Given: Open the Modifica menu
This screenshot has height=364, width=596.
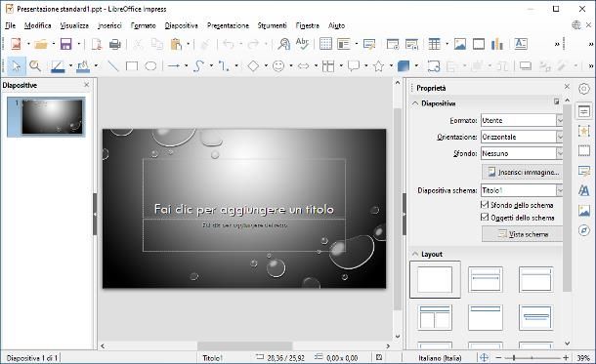Looking at the screenshot, I should click(38, 25).
